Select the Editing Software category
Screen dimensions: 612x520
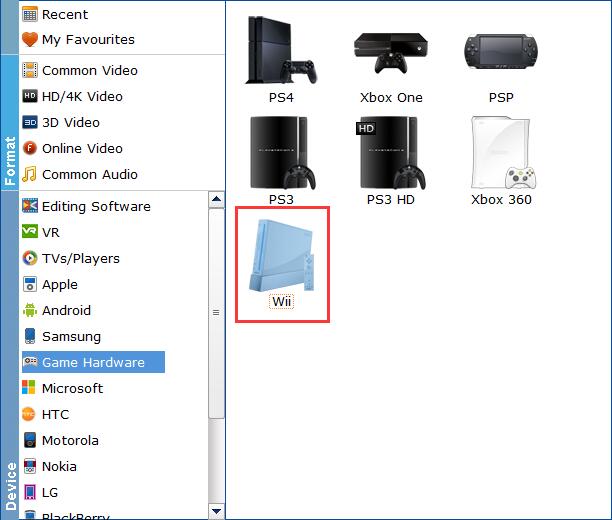pyautogui.click(x=96, y=207)
